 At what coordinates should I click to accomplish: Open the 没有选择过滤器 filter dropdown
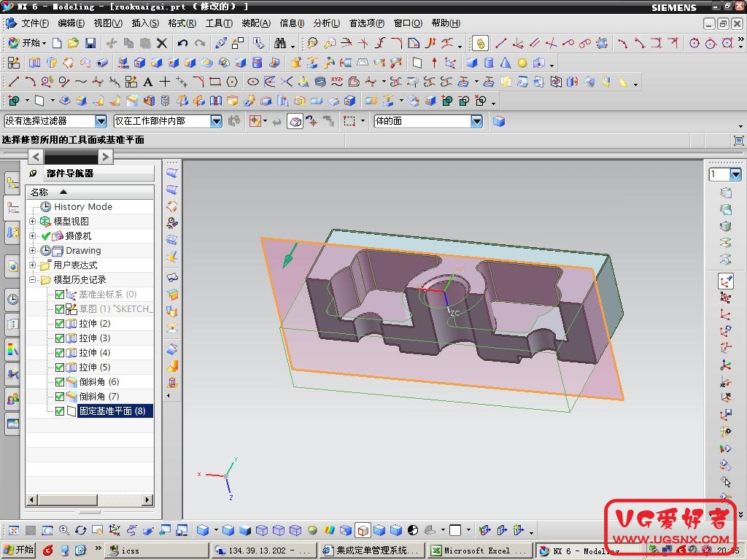click(101, 121)
